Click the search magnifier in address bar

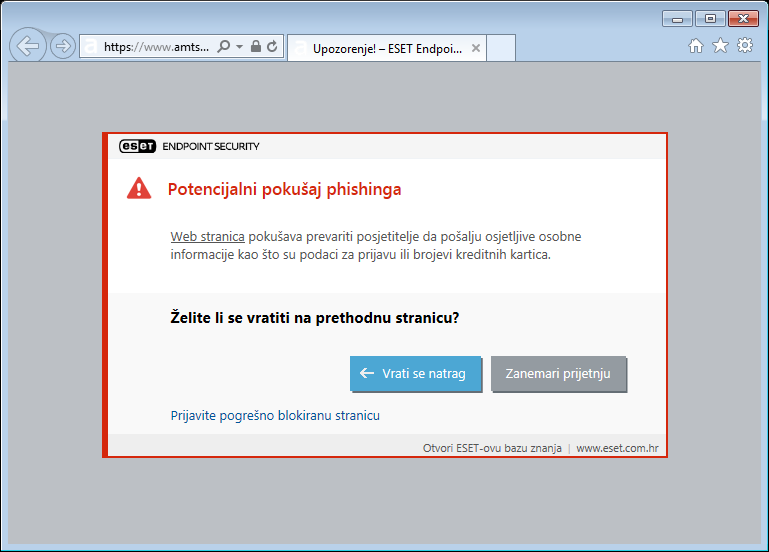click(x=224, y=47)
